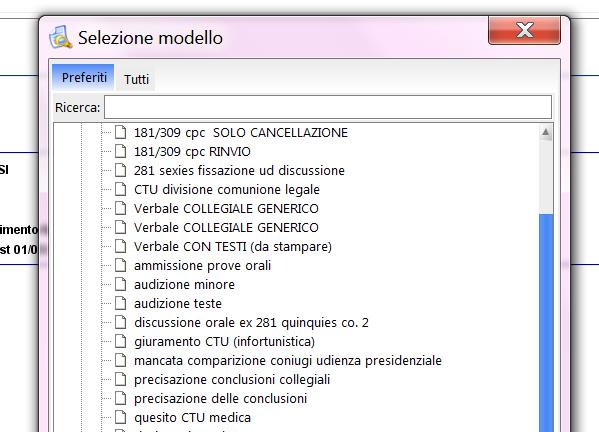
Task: Select 181/309 cpc SOLO CANCELLAZIONE template
Action: (241, 133)
